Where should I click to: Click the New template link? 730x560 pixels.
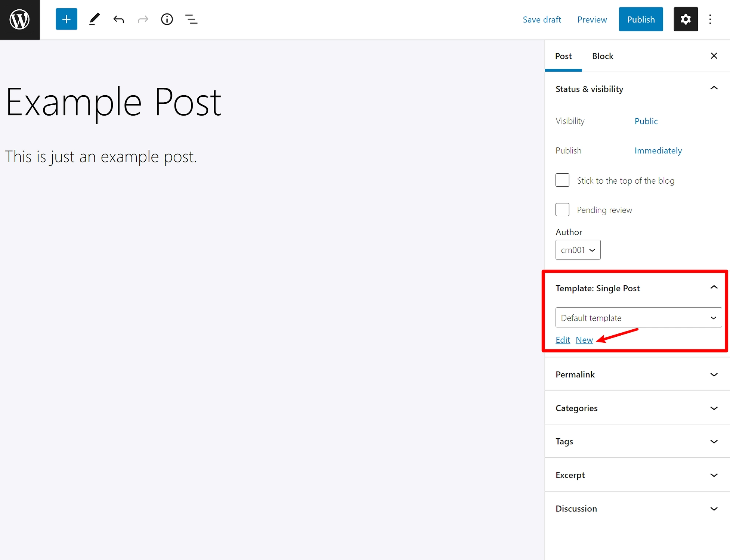pyautogui.click(x=584, y=340)
